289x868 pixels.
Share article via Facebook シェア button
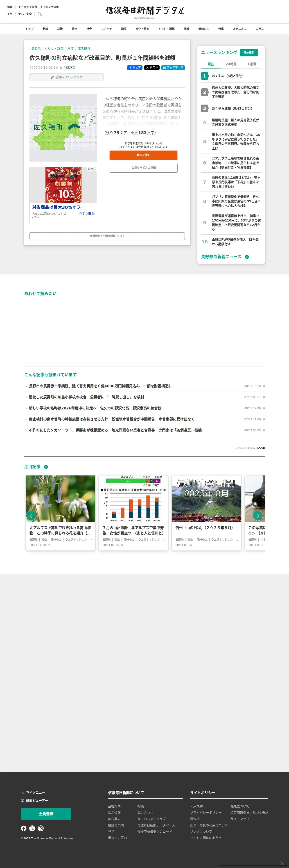pos(135,67)
